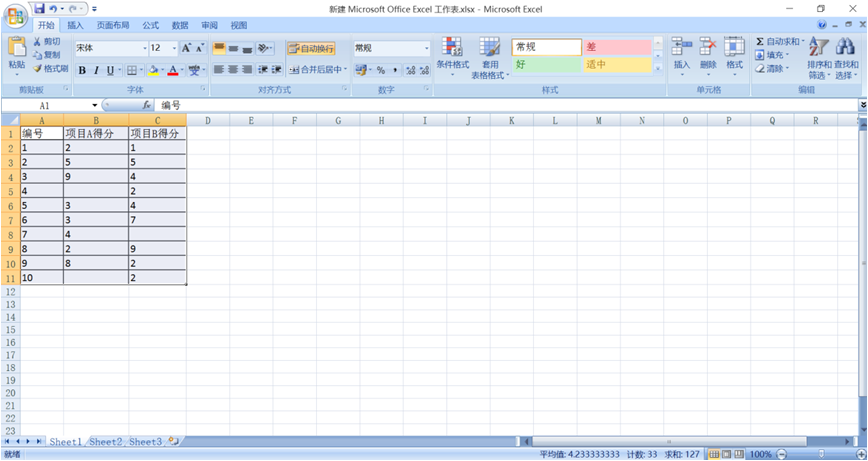Expand the Name Box dropdown for A1
Viewport: 868px width, 461px height.
[x=95, y=105]
